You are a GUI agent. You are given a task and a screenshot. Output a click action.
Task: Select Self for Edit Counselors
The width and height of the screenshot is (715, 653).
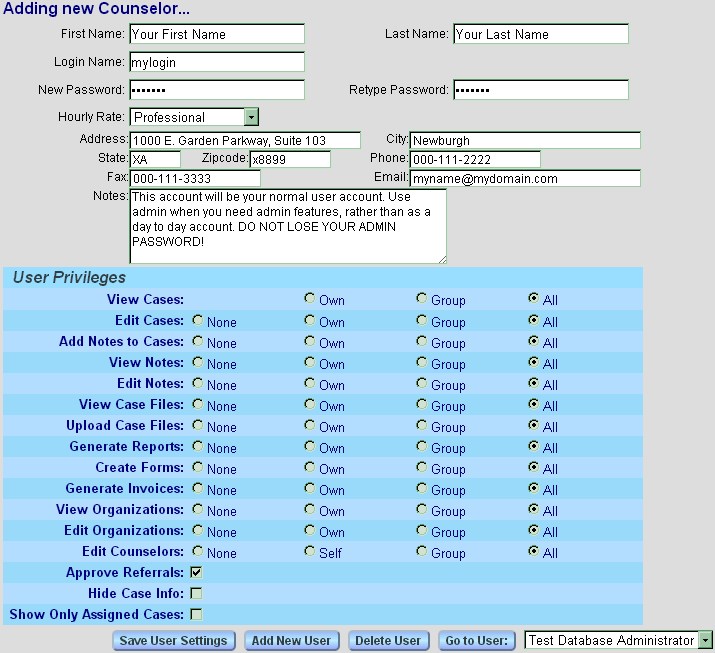pyautogui.click(x=310, y=552)
